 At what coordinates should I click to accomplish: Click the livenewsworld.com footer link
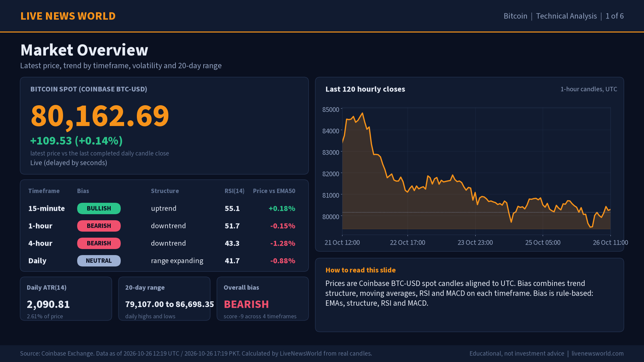point(597,354)
